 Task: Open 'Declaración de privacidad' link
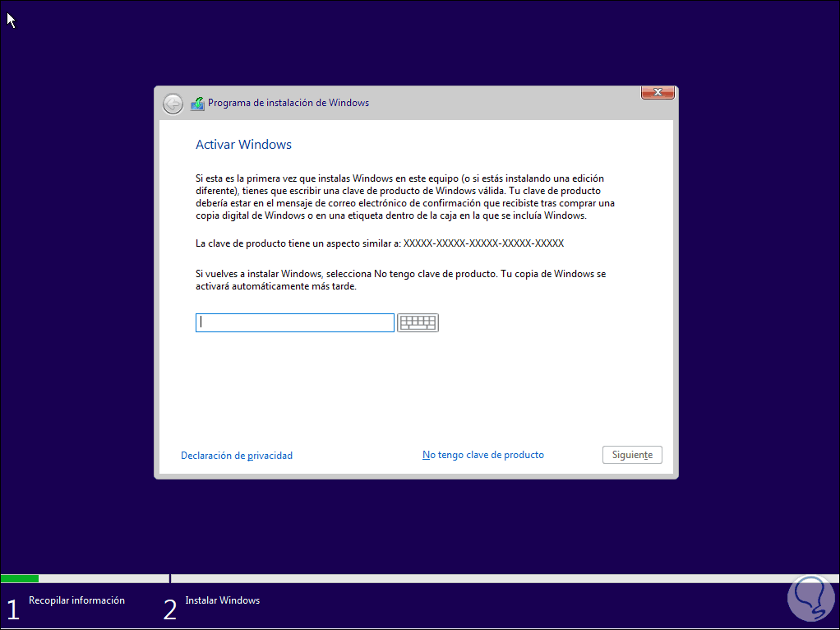237,455
